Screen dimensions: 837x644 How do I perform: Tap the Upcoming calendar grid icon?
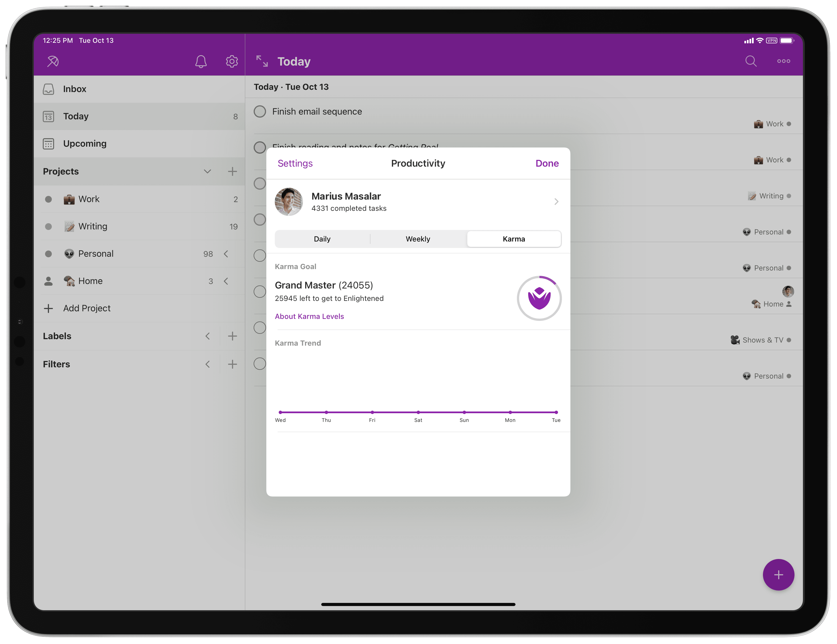(x=48, y=144)
